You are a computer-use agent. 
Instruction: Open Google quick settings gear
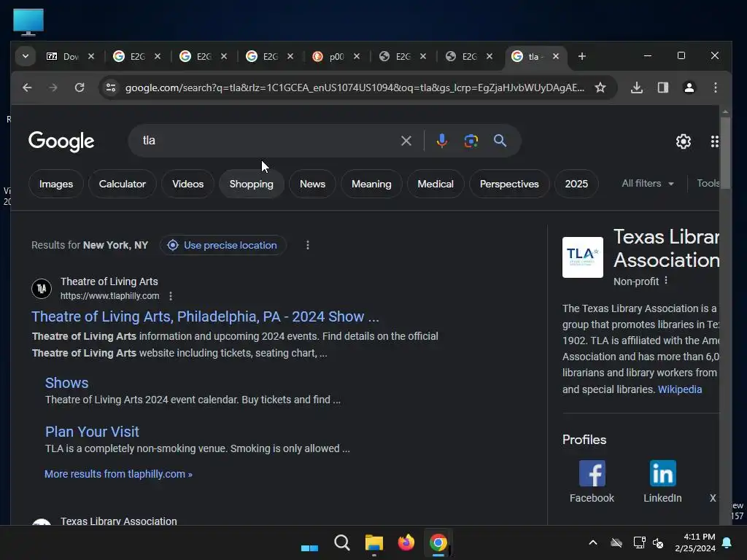point(683,141)
